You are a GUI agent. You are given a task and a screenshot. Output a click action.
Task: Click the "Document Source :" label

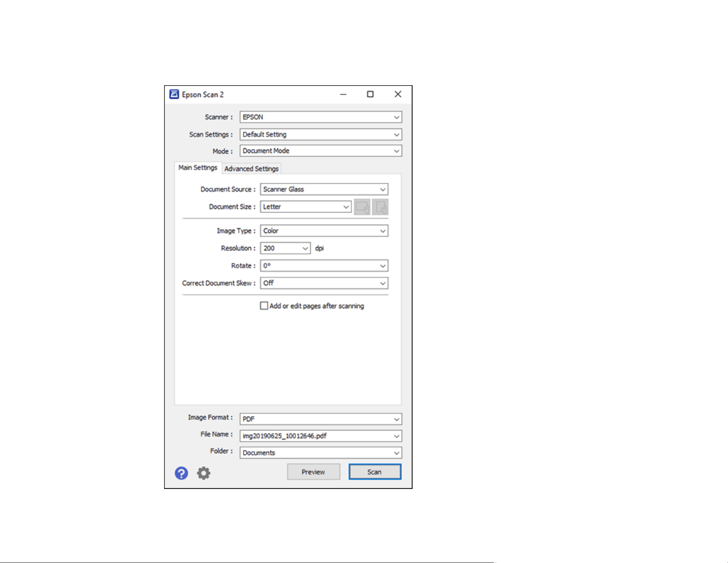(x=228, y=189)
